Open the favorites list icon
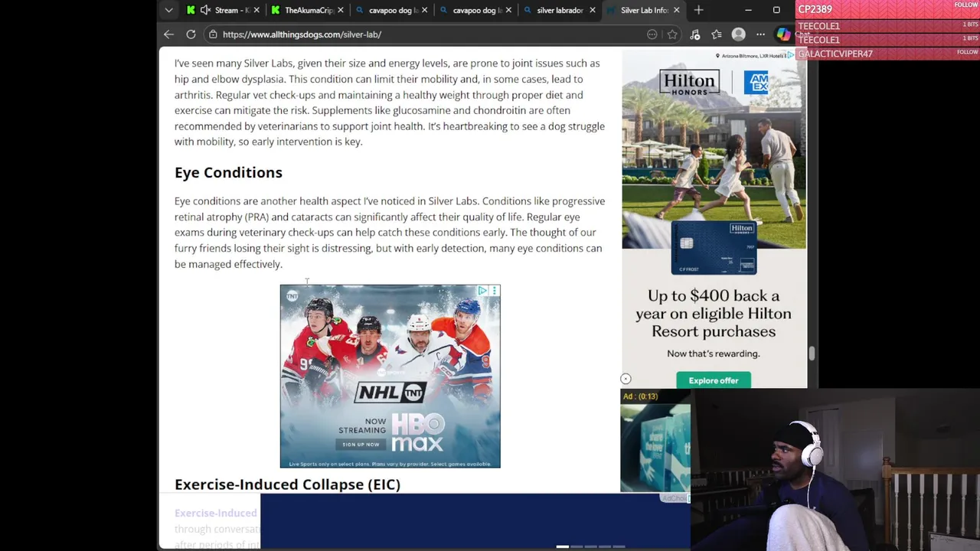 717,34
